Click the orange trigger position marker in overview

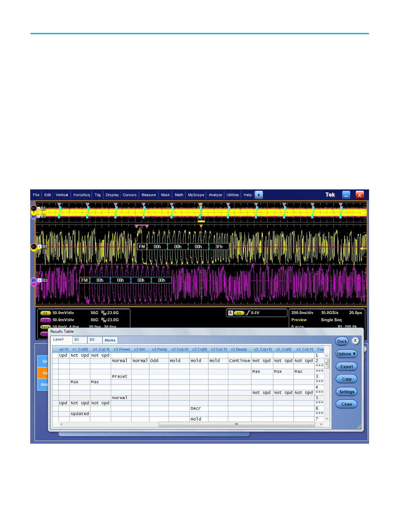(201, 205)
